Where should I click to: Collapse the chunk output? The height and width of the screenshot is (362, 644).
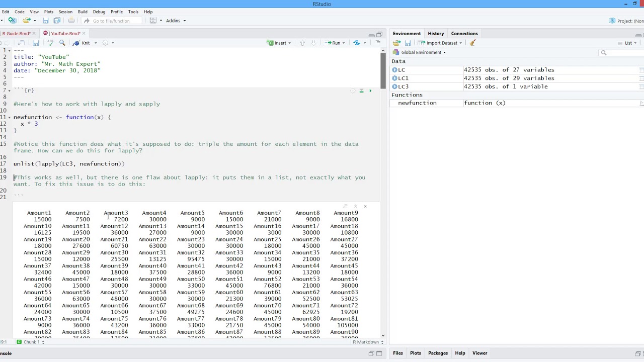point(356,206)
